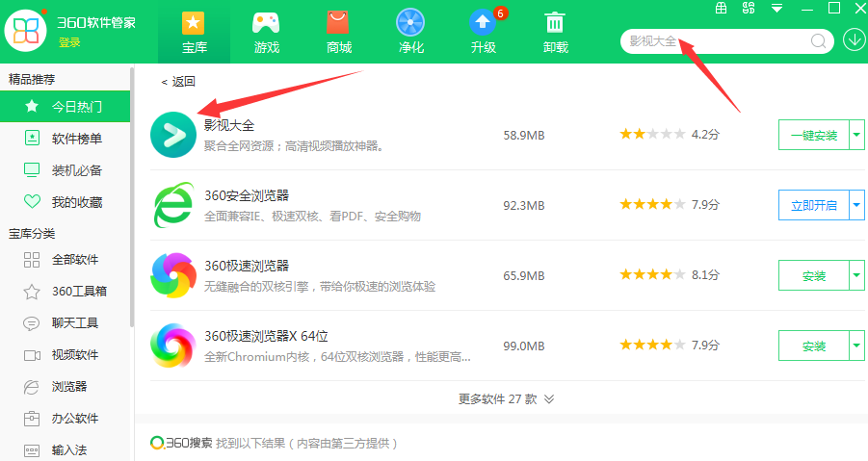
Task: Select 视频软件 category
Action: (65, 355)
